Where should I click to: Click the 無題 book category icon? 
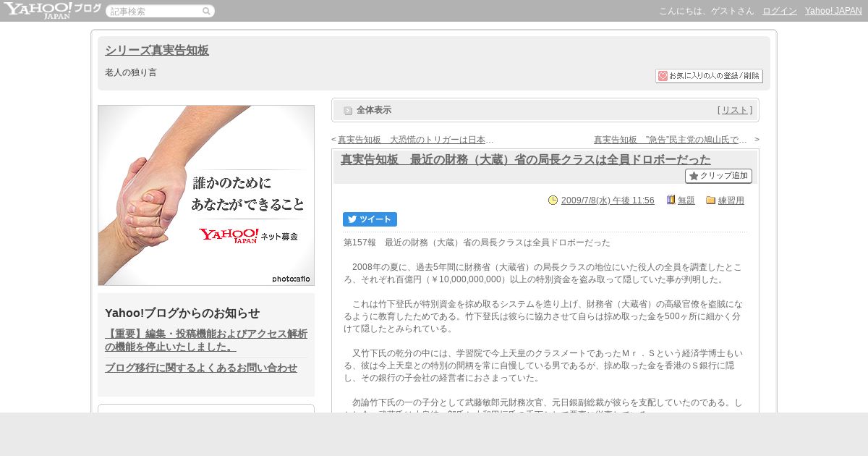pos(671,200)
